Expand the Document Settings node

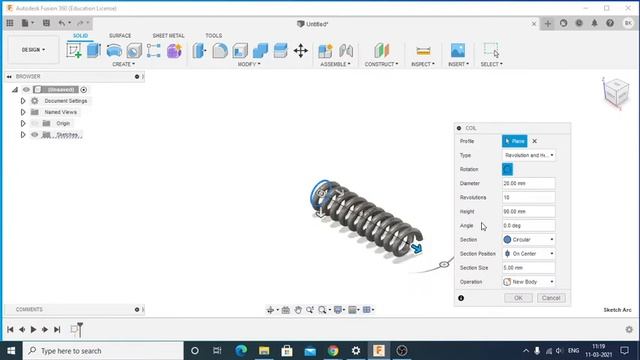[23, 101]
